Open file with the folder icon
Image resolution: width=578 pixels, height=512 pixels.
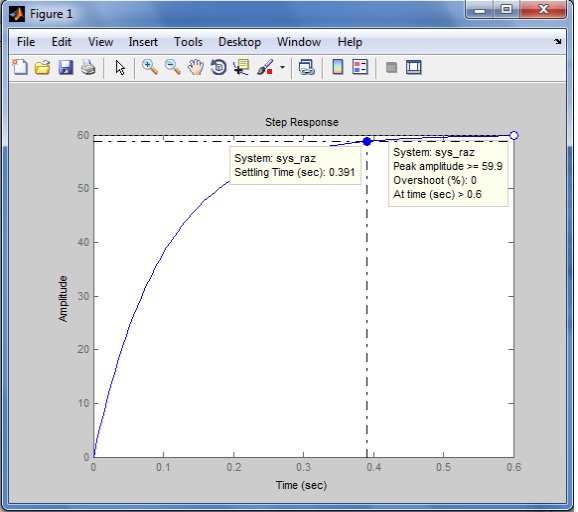tap(43, 67)
